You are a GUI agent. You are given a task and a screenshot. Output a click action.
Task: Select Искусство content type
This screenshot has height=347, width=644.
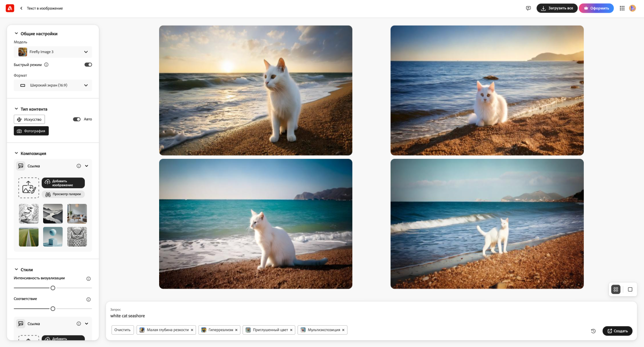pyautogui.click(x=29, y=119)
